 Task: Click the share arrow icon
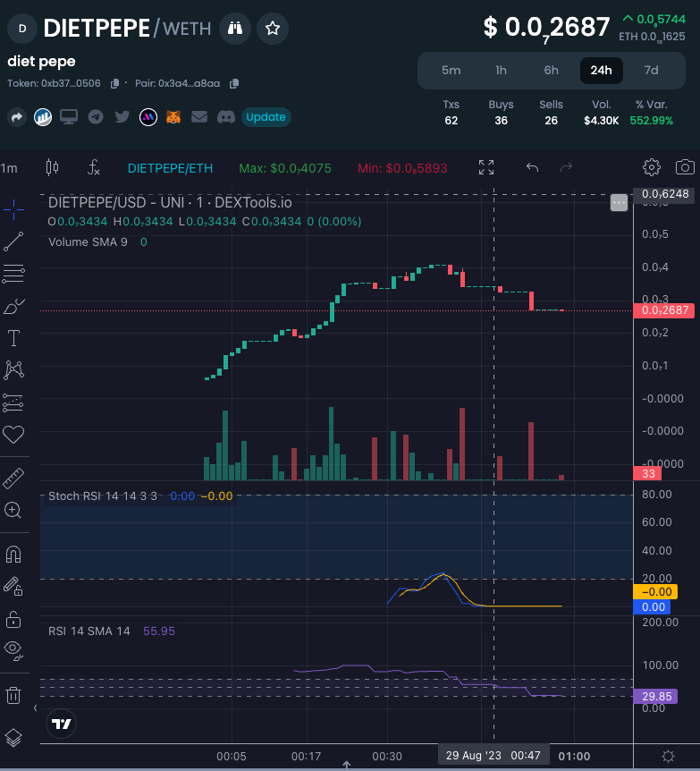17,117
